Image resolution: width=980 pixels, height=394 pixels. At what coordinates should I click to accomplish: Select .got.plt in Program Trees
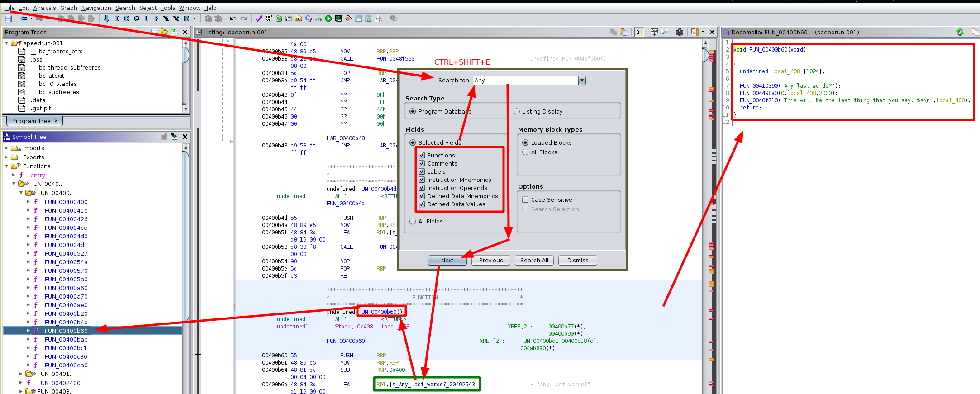(x=41, y=108)
